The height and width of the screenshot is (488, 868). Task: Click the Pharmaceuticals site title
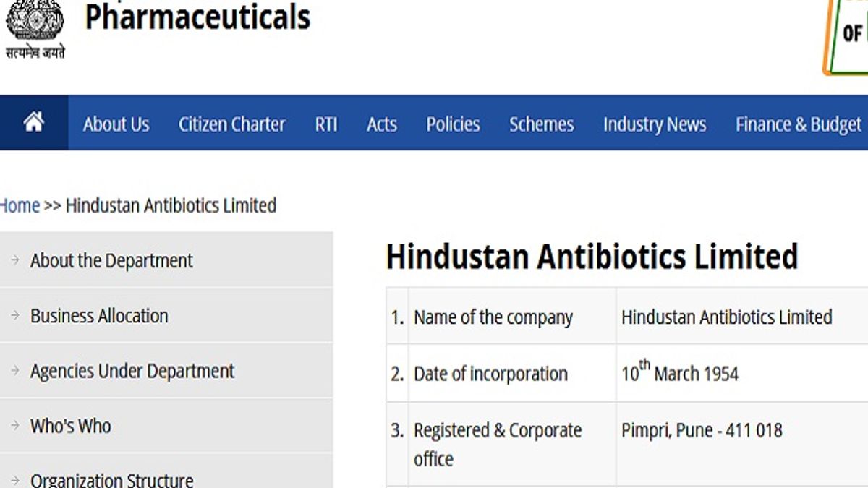point(197,17)
